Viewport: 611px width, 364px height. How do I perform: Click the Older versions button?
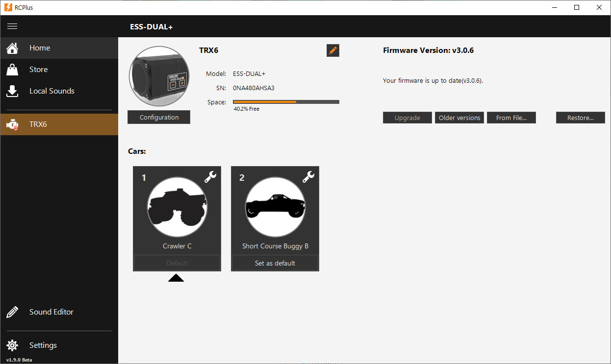click(459, 118)
